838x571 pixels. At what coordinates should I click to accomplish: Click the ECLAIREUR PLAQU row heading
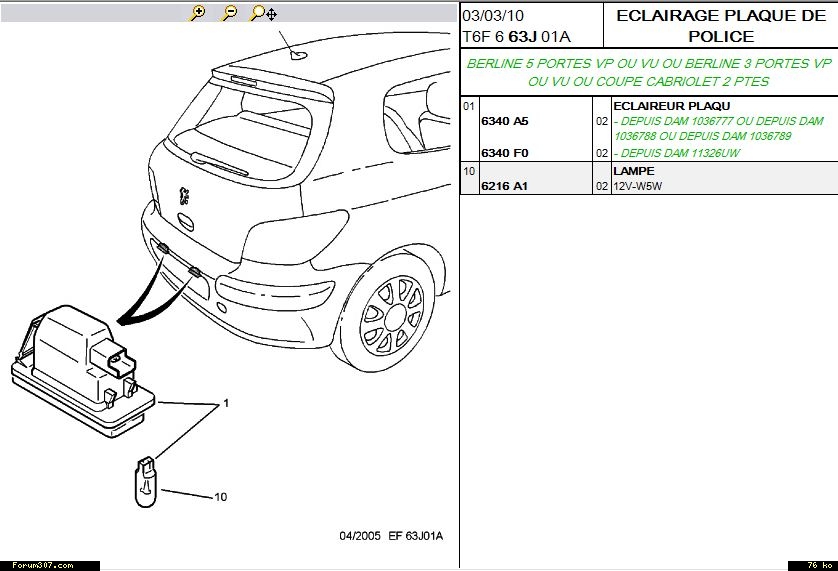coord(671,105)
